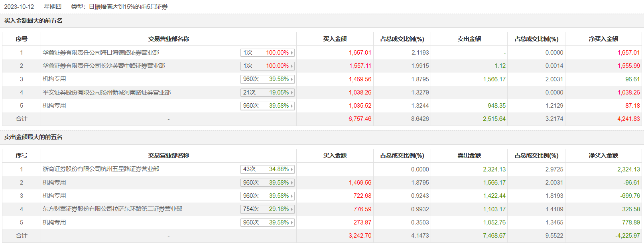Open 华鑫证券海口海德路证券营业部 link
The image size is (644, 246).
[x=101, y=53]
